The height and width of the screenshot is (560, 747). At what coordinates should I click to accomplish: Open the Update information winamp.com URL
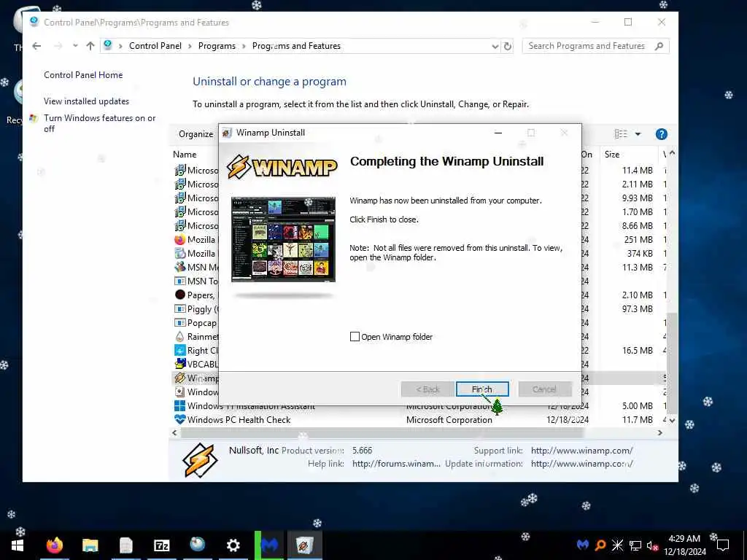581,464
